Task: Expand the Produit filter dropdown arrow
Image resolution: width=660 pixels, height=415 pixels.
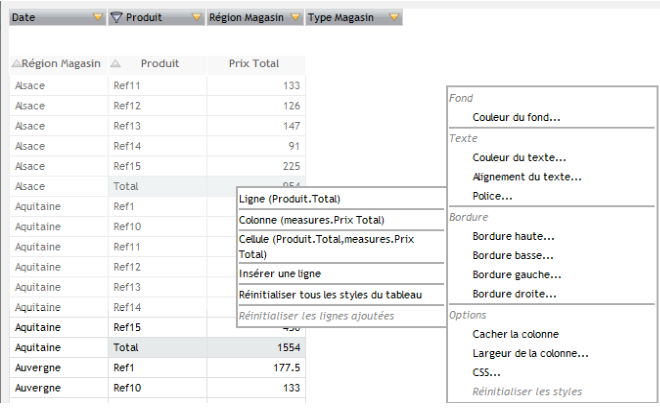Action: click(195, 18)
